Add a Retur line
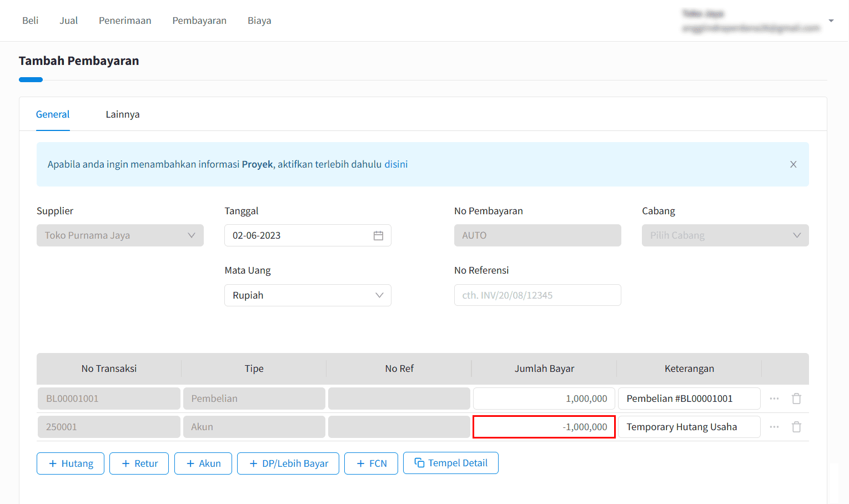This screenshot has height=504, width=849. [139, 463]
